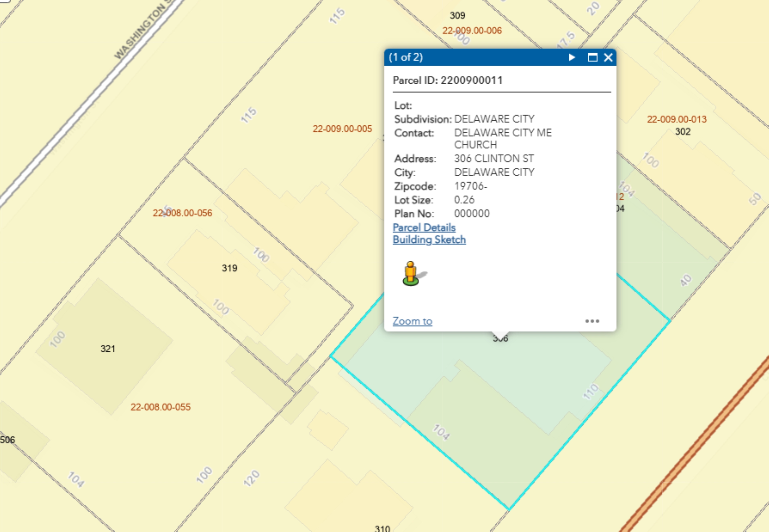Click house number 309 on map
This screenshot has height=532, width=769.
point(457,15)
